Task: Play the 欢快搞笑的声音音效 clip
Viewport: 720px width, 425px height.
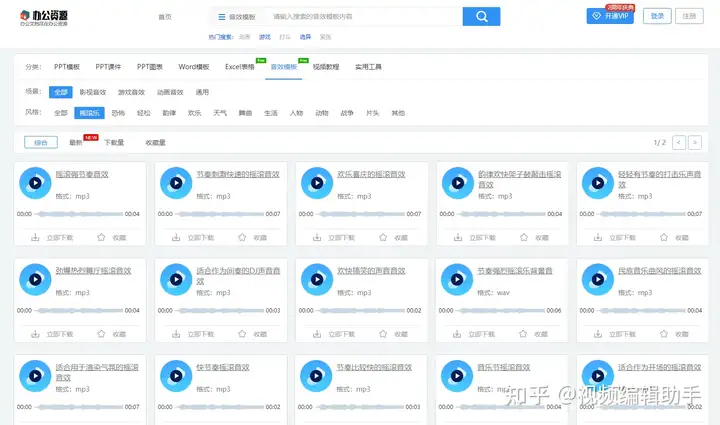Action: pos(317,279)
